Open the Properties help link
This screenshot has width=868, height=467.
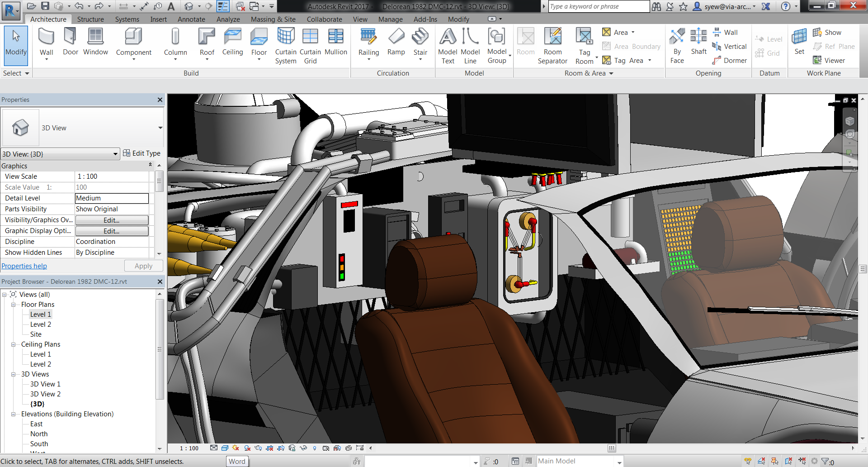tap(24, 266)
